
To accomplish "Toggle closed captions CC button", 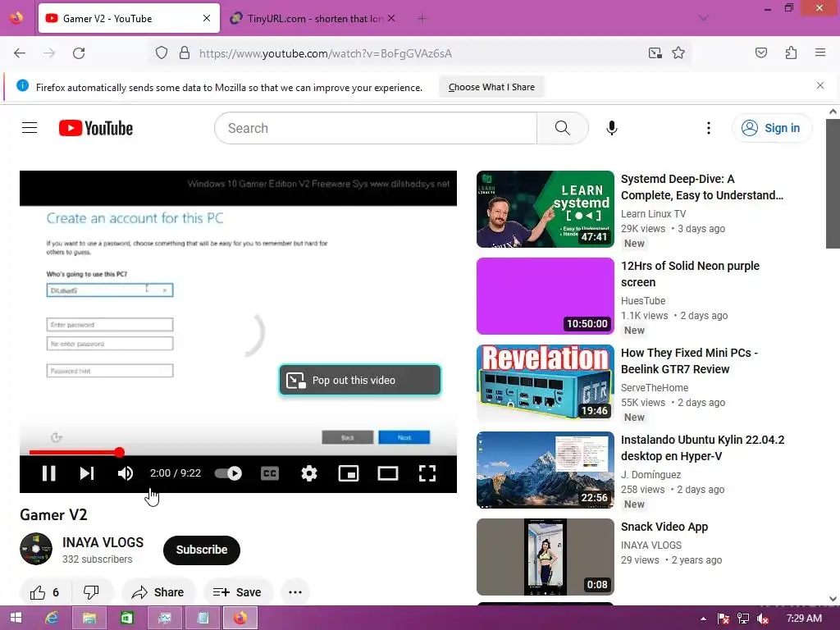I will point(269,473).
